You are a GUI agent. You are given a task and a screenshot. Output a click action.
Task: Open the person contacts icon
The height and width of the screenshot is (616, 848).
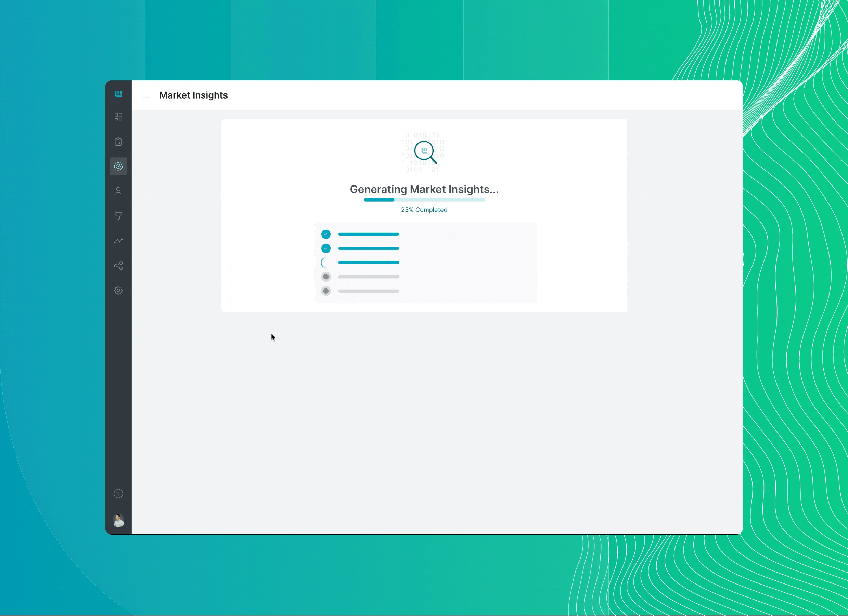pos(118,192)
